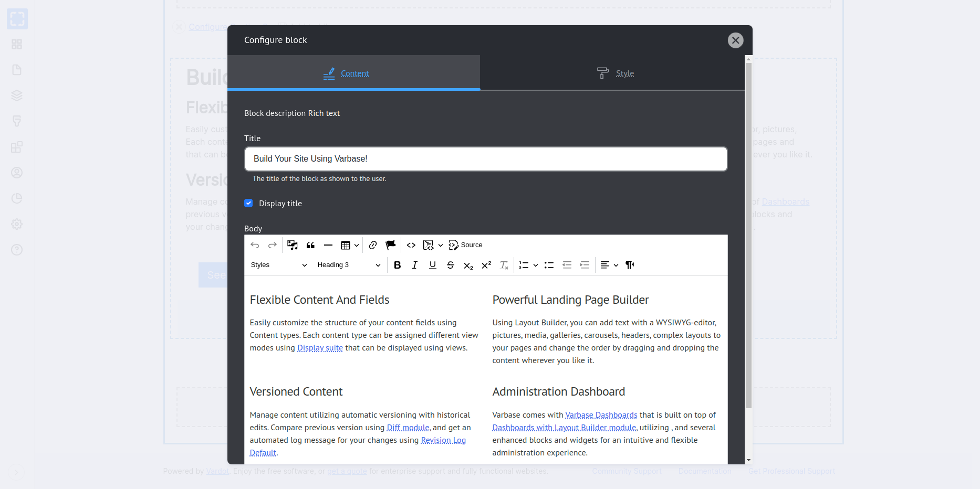Insert a numbered list
The image size is (980, 489).
click(524, 265)
